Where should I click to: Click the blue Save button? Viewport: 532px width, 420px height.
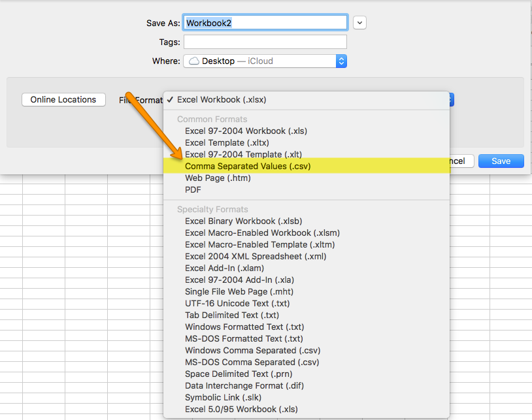[x=501, y=161]
